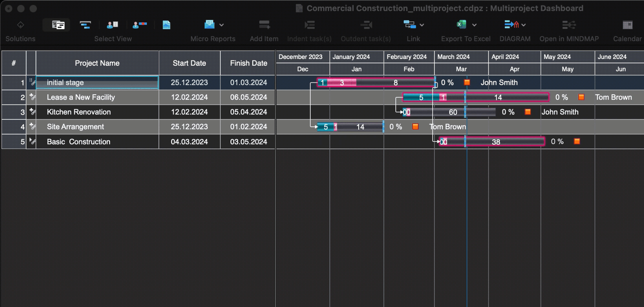Switch to the Gantt chart view icon
Screen dimensions: 644x307
point(85,24)
